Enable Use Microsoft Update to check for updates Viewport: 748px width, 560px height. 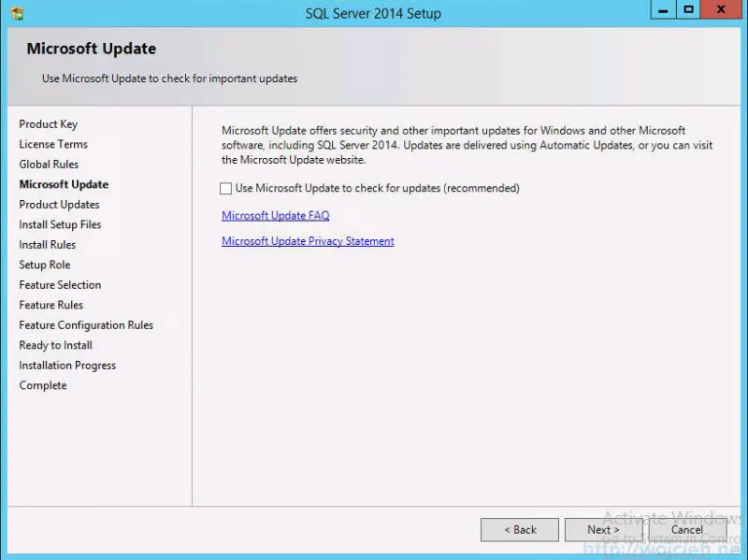coord(224,188)
